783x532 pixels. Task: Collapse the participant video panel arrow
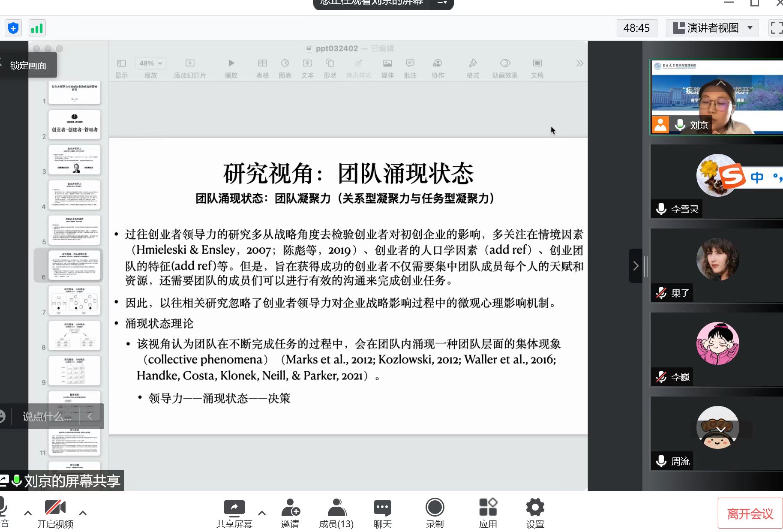point(636,266)
